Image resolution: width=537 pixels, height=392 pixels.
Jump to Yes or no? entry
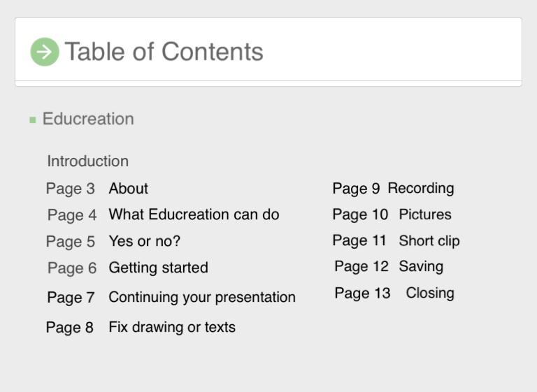pos(144,241)
